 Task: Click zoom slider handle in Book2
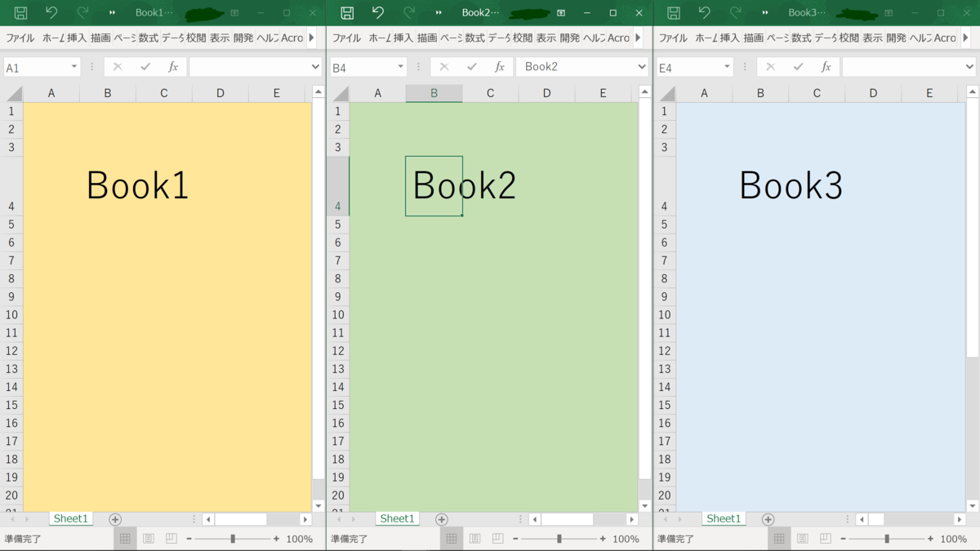[x=559, y=539]
